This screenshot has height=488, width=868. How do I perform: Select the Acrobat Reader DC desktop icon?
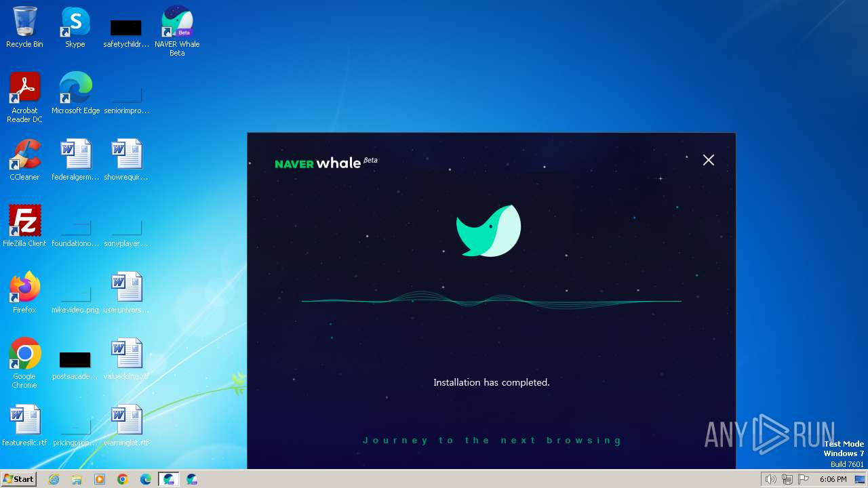pyautogui.click(x=24, y=98)
